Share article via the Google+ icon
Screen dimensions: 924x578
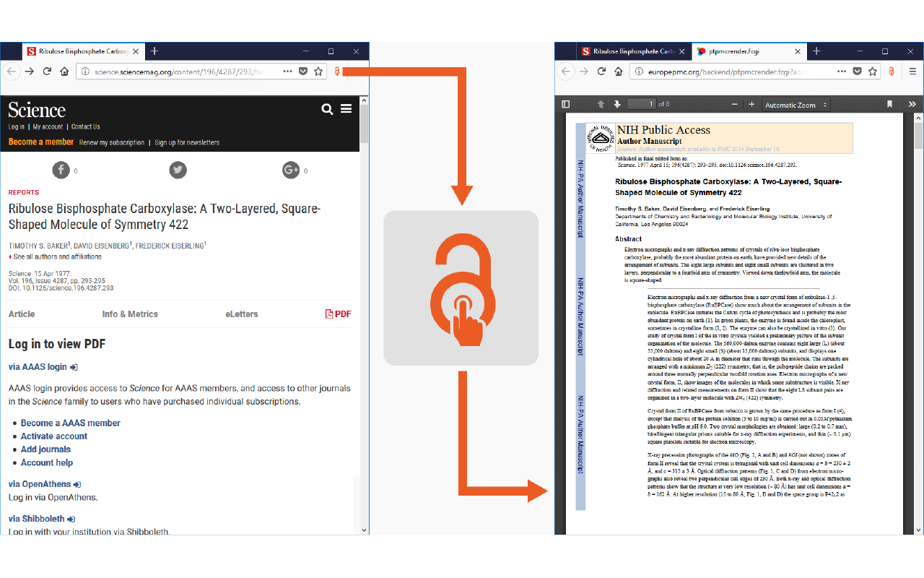tap(292, 170)
